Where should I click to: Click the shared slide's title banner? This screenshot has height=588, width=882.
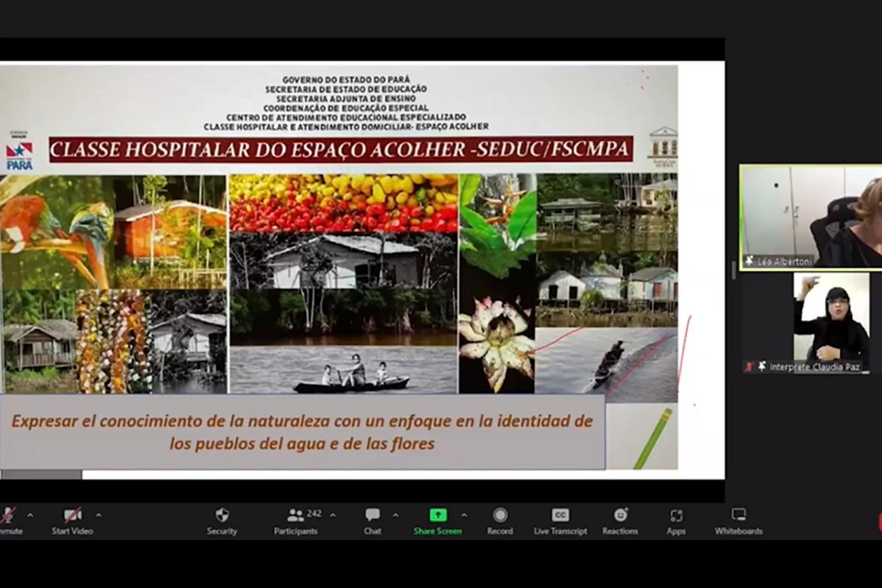341,150
